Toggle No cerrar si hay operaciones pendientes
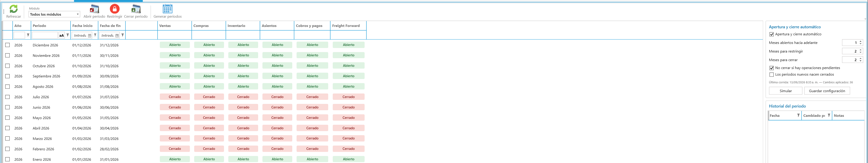Viewport: 868px width, 163px height. click(x=772, y=68)
